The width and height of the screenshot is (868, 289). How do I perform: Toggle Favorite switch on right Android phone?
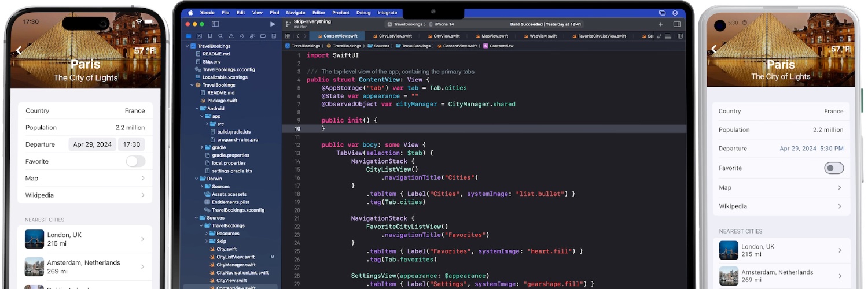834,168
